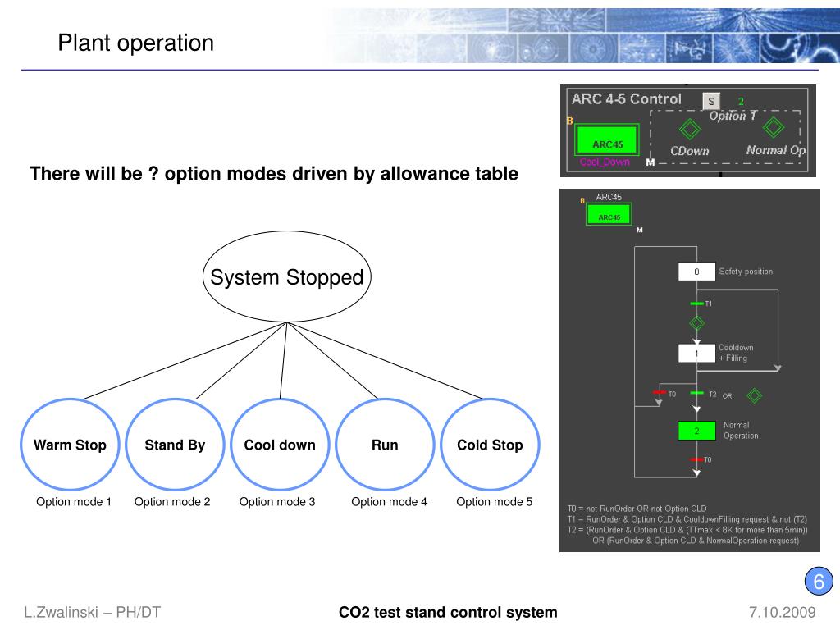Click the System Stopped ellipse
This screenshot has height=630, width=840.
click(286, 277)
